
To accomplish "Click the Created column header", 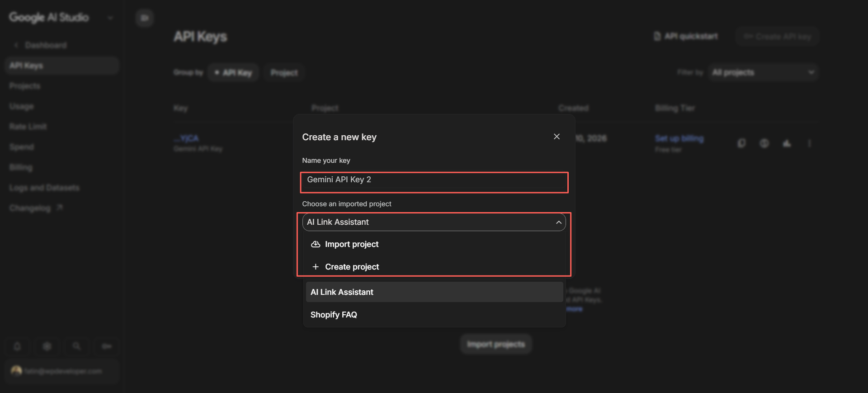I will [573, 108].
